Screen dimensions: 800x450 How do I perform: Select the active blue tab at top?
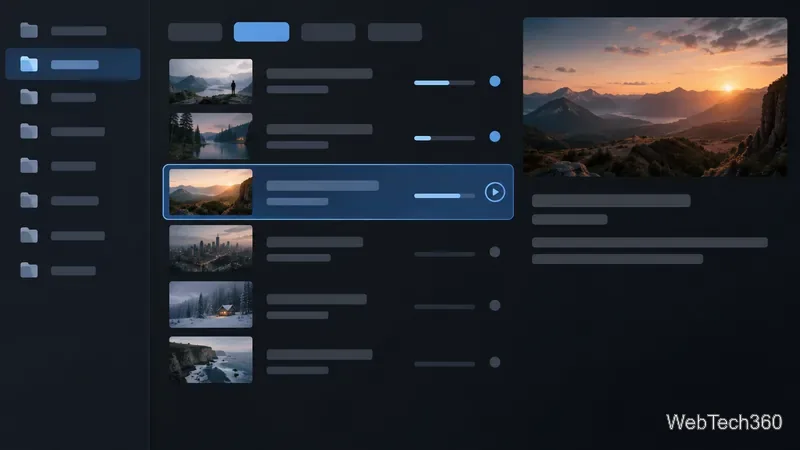261,32
